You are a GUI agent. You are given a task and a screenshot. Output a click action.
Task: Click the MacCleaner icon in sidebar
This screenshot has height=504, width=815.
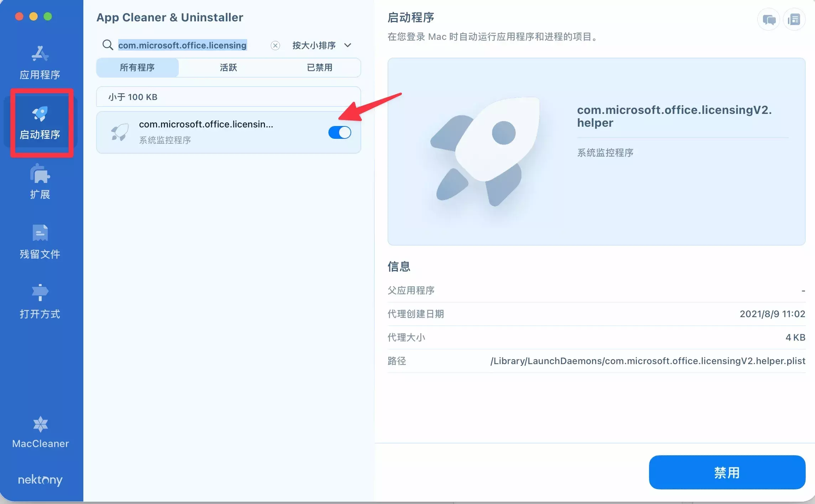(40, 425)
